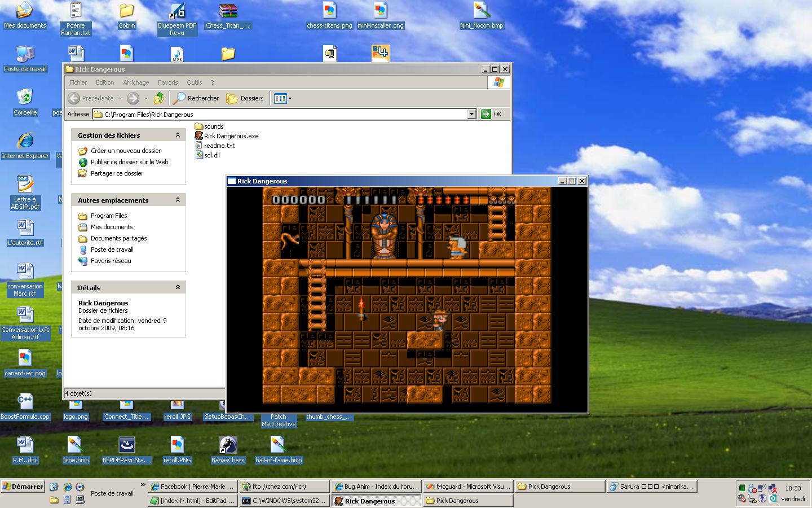Open conversation Marc.rtf document
Screen dimensions: 812x508
click(25, 280)
